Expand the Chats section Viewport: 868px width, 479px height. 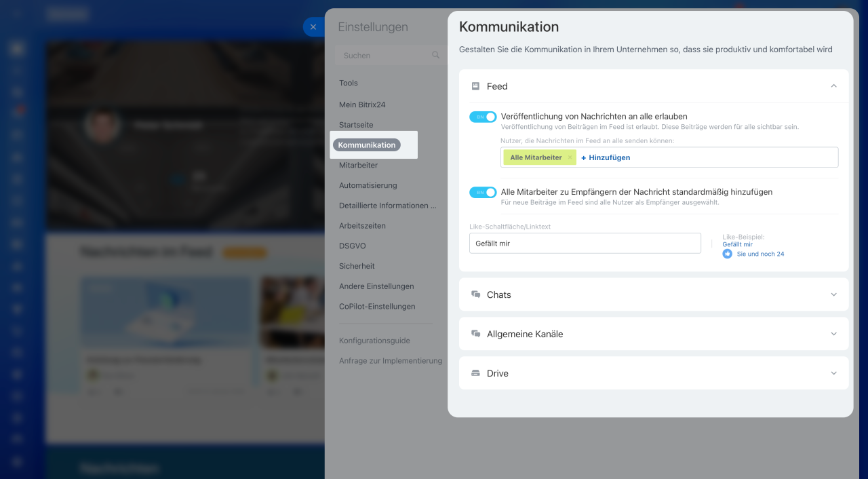click(x=833, y=294)
